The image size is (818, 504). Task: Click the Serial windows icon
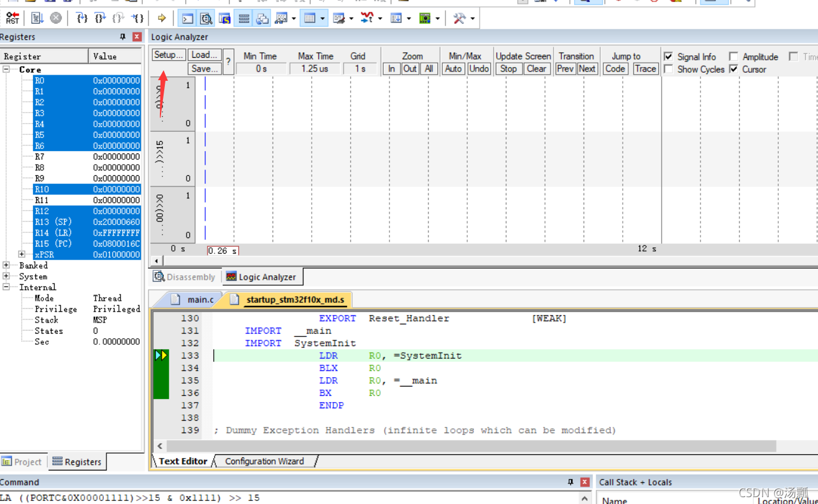pyautogui.click(x=339, y=18)
